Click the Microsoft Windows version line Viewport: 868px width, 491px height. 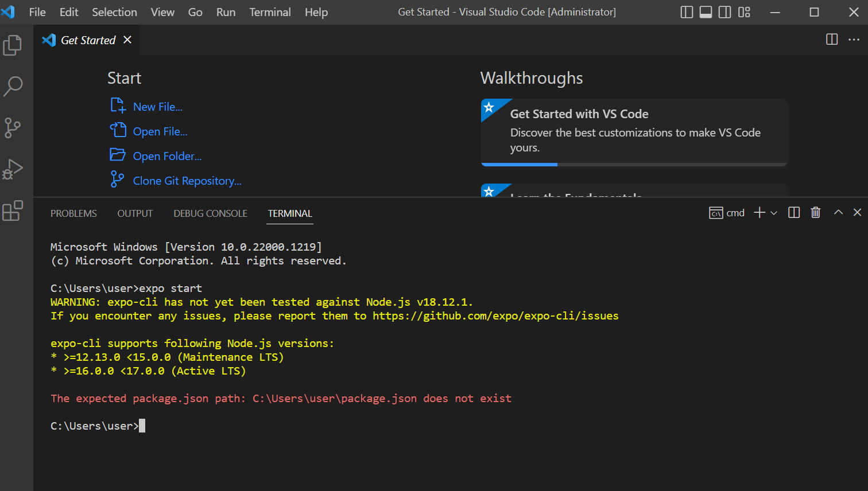click(186, 247)
